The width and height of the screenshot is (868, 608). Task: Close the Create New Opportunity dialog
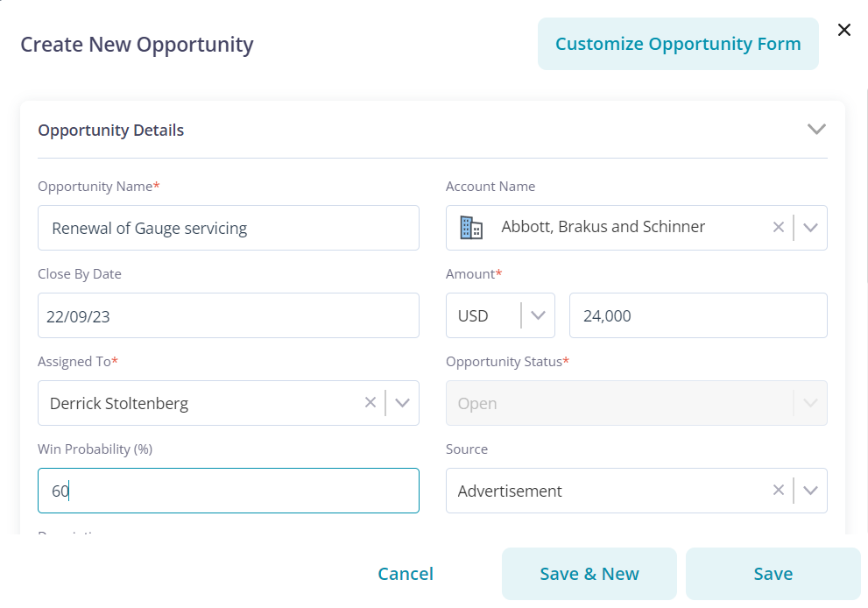[x=843, y=31]
